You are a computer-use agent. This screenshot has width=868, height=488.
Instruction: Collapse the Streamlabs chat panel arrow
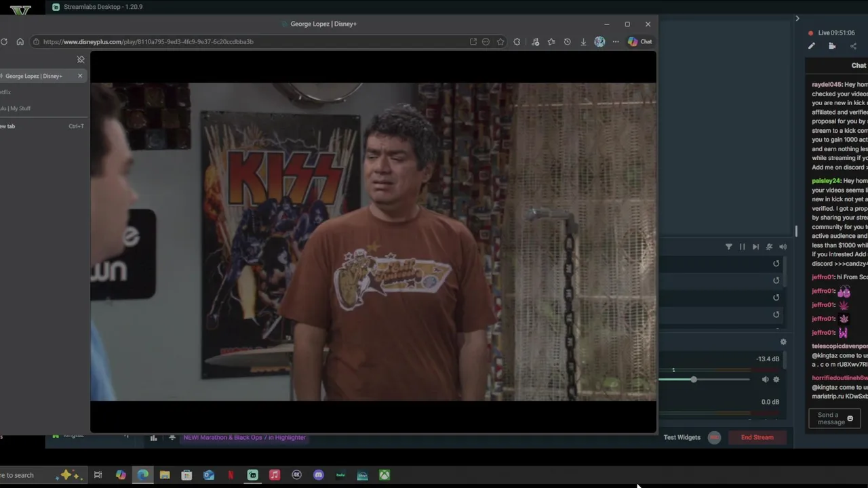[x=797, y=18]
